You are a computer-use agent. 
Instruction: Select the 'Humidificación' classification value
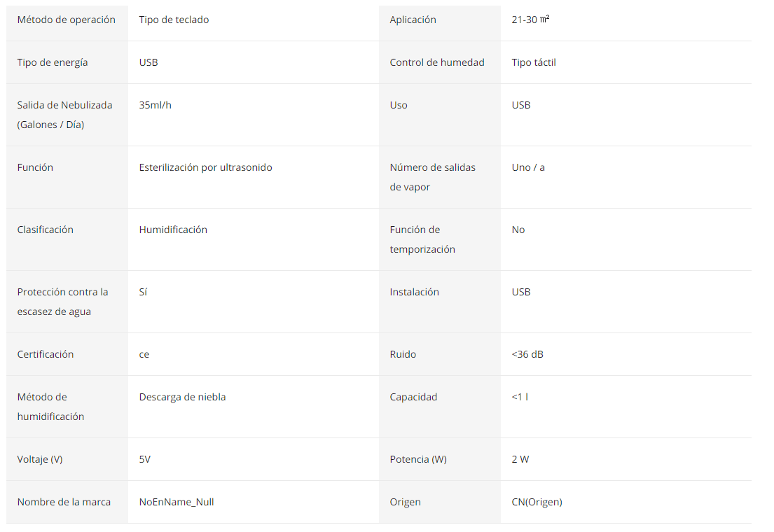[x=173, y=230]
